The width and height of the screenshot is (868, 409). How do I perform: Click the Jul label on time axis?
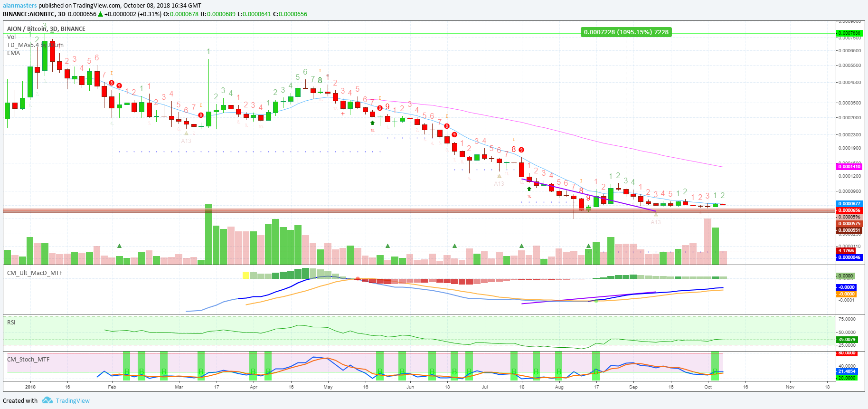click(485, 387)
